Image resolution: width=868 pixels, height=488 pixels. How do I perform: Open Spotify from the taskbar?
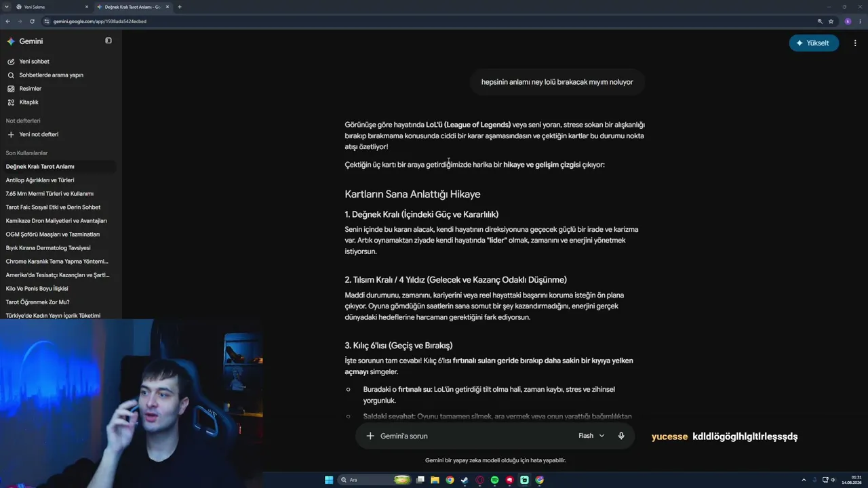tap(494, 480)
